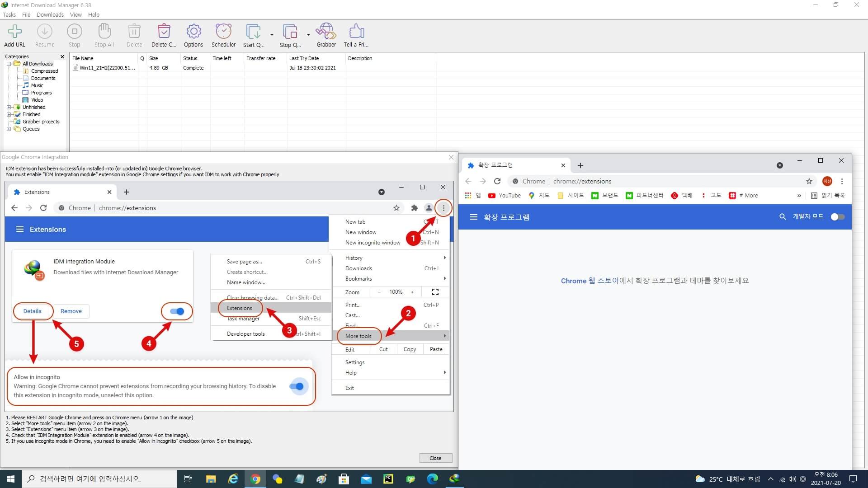
Task: Select the Video category
Action: 37,100
